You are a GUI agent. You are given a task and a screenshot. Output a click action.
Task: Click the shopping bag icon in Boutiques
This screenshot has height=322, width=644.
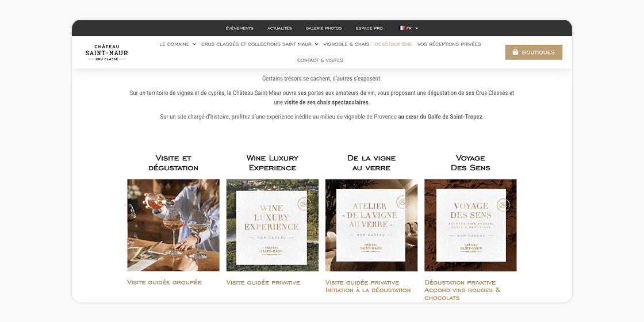coord(515,52)
